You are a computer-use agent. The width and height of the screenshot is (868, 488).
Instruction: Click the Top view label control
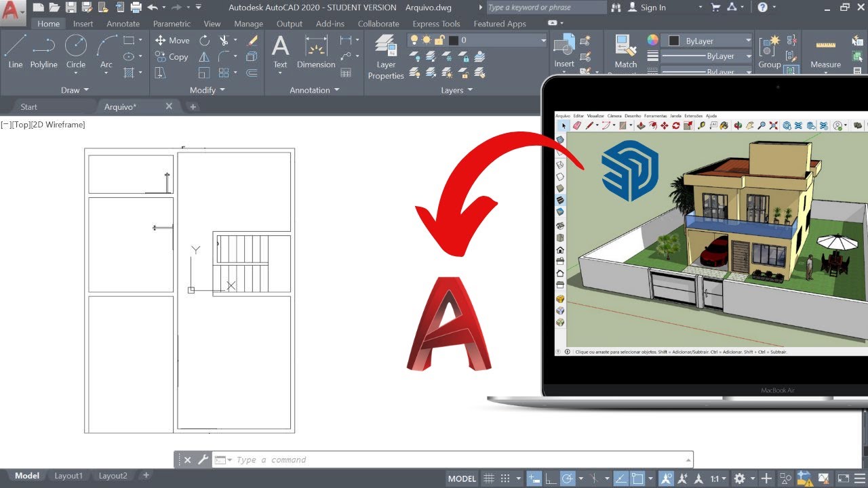click(x=22, y=125)
